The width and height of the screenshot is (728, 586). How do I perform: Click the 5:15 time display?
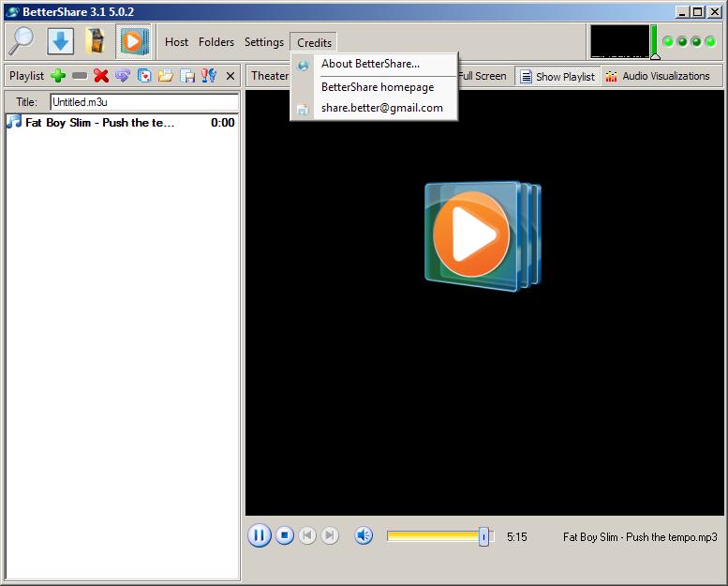click(x=517, y=537)
